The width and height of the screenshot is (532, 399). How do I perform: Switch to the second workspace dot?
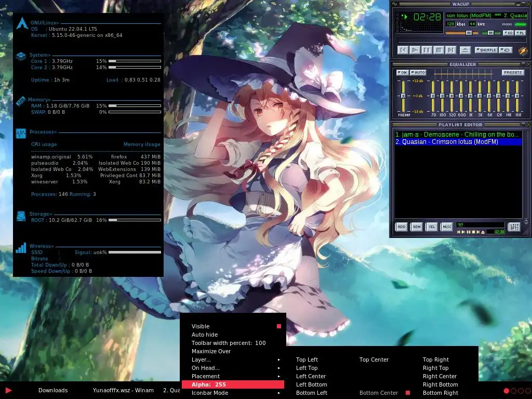513,391
